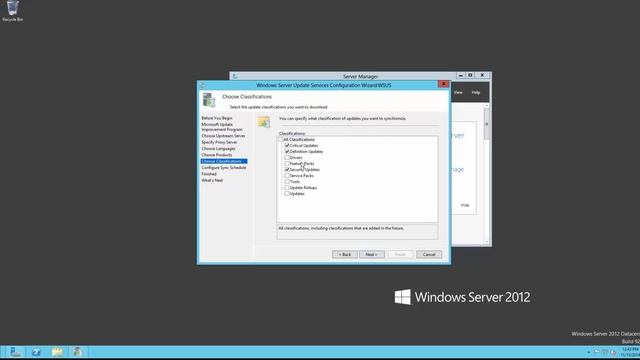Select 'Configure Sync Schedule' wizard step

pos(224,168)
